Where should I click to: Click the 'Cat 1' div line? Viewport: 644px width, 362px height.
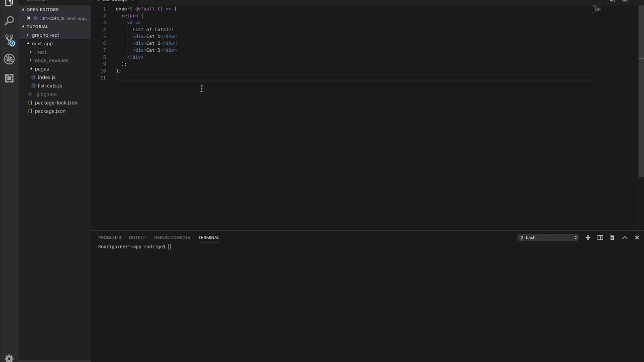pyautogui.click(x=154, y=36)
